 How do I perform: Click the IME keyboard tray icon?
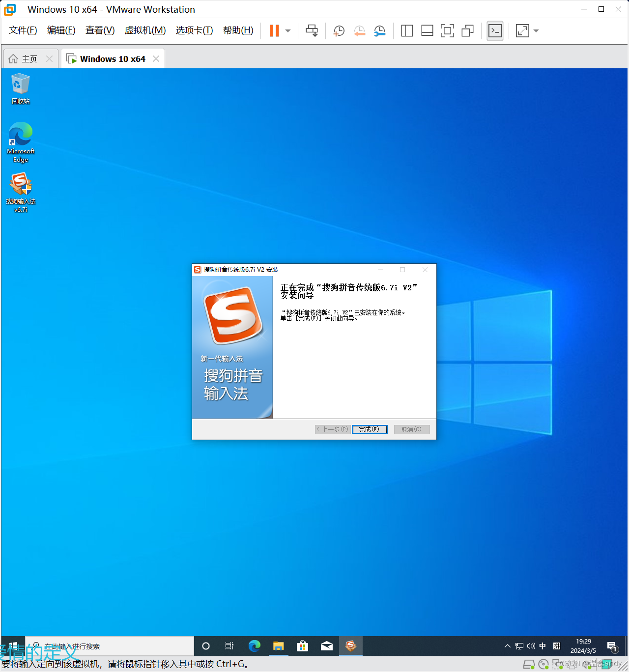pos(557,646)
